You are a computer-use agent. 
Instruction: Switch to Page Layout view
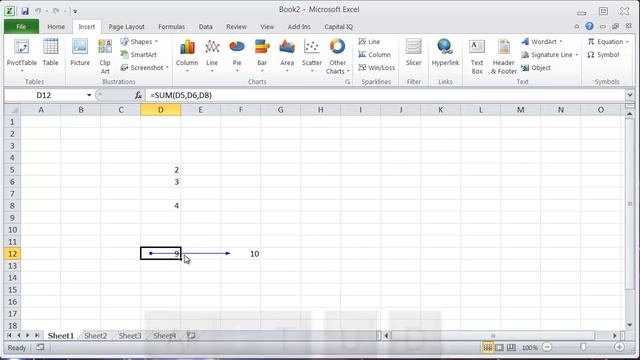pyautogui.click(x=499, y=347)
